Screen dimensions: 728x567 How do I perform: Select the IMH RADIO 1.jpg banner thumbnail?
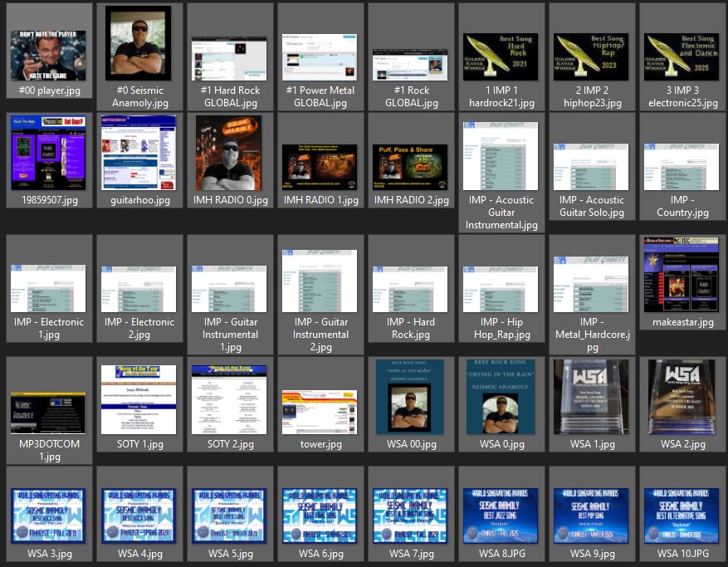click(x=320, y=167)
